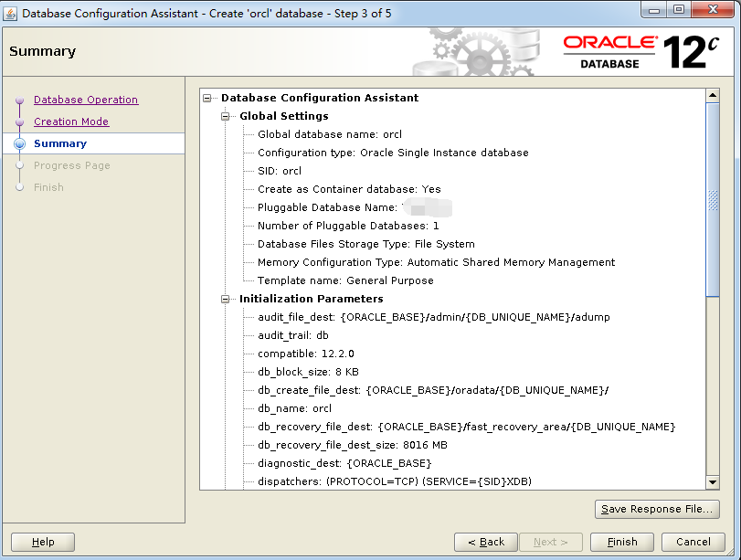Minimize the Database Configuration Assistant window
The image size is (741, 560).
tap(654, 9)
